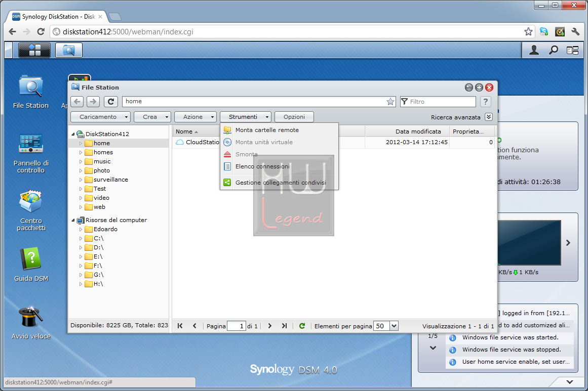
Task: Open Guida DSM help icon
Action: pos(31,265)
